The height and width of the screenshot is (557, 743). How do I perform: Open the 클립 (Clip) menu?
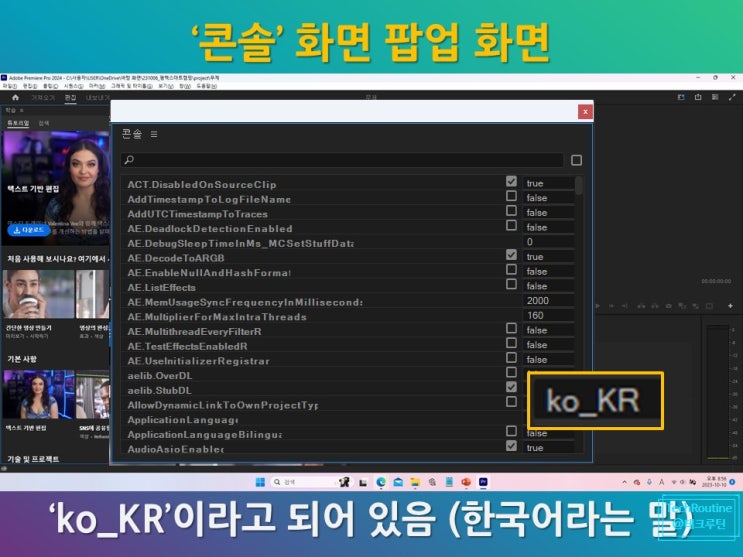tap(50, 86)
